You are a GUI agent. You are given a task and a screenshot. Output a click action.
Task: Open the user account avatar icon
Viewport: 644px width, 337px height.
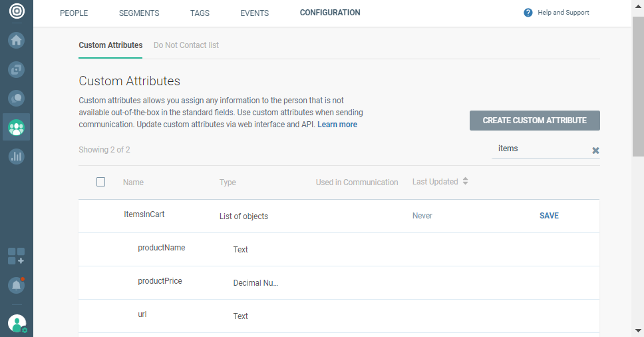pyautogui.click(x=17, y=324)
